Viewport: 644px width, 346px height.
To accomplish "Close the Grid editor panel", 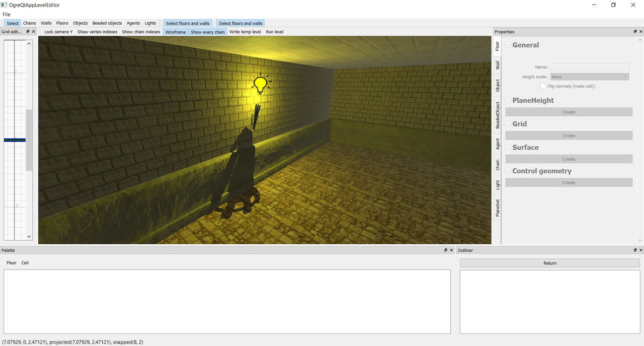I will pos(34,32).
